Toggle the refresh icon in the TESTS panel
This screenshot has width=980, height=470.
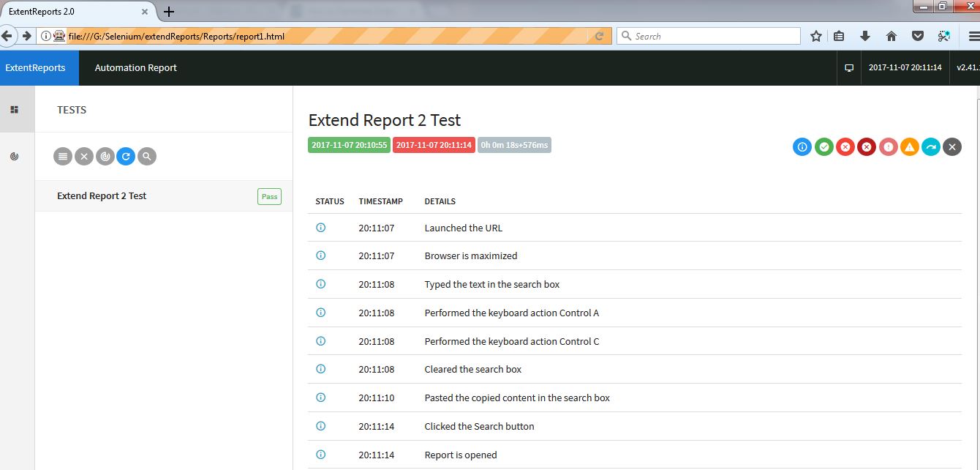[x=126, y=156]
